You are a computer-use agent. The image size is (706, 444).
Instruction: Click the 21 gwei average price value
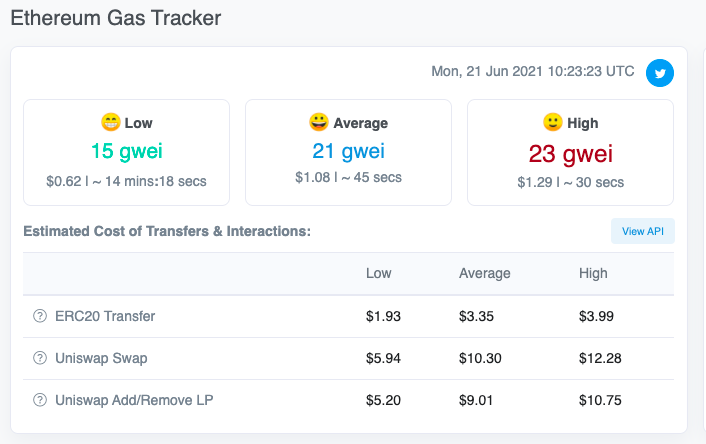point(348,152)
